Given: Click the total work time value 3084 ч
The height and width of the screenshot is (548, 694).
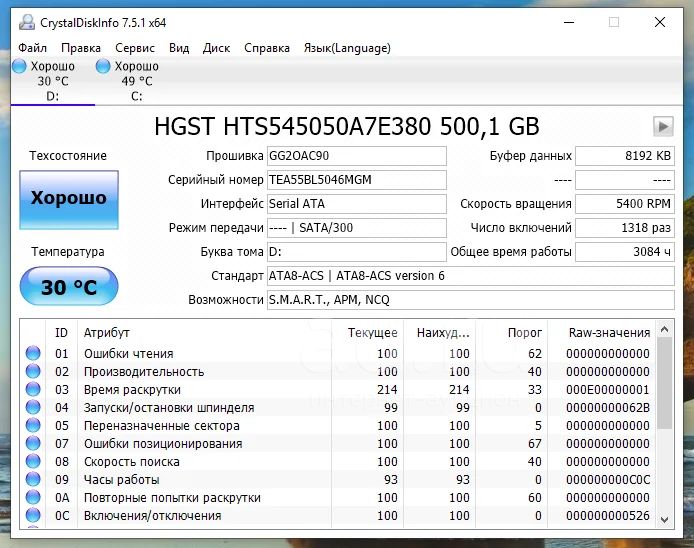Looking at the screenshot, I should click(625, 251).
